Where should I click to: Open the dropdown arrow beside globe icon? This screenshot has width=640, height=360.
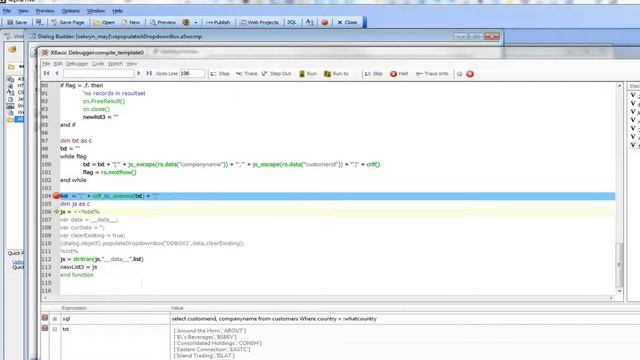[x=196, y=22]
